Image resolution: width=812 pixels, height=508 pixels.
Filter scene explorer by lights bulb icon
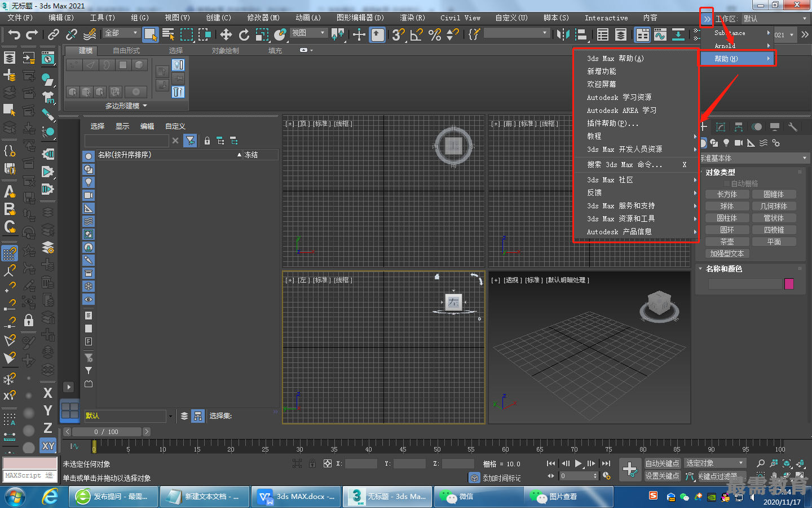[89, 182]
